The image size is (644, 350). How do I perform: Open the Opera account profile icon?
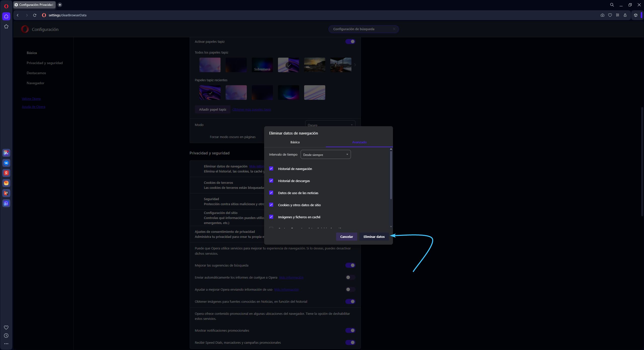pyautogui.click(x=625, y=15)
